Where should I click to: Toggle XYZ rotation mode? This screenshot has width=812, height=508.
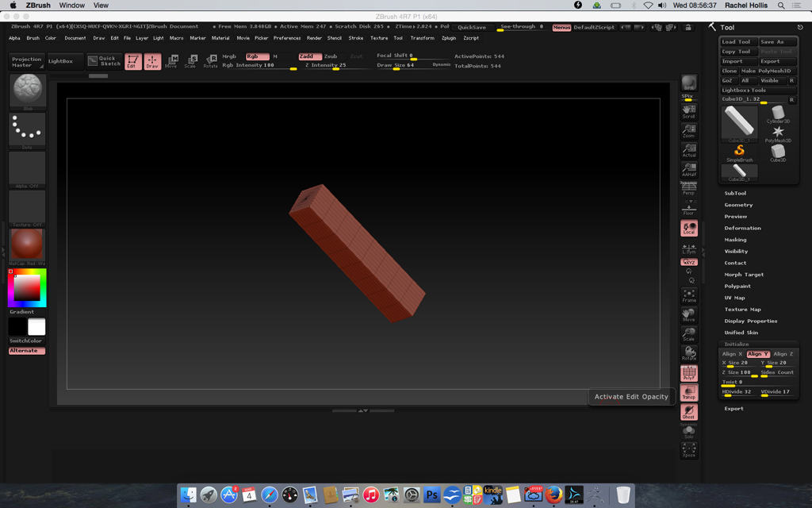point(689,262)
